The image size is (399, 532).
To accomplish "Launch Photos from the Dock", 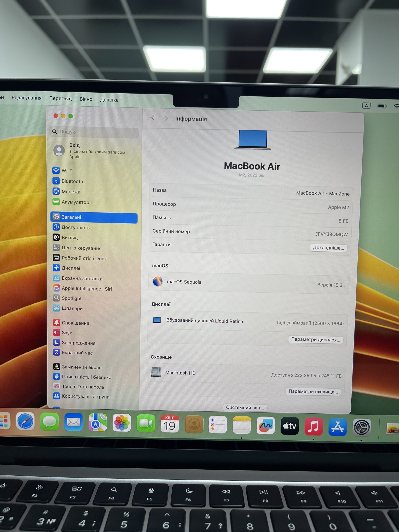I will coord(122,423).
